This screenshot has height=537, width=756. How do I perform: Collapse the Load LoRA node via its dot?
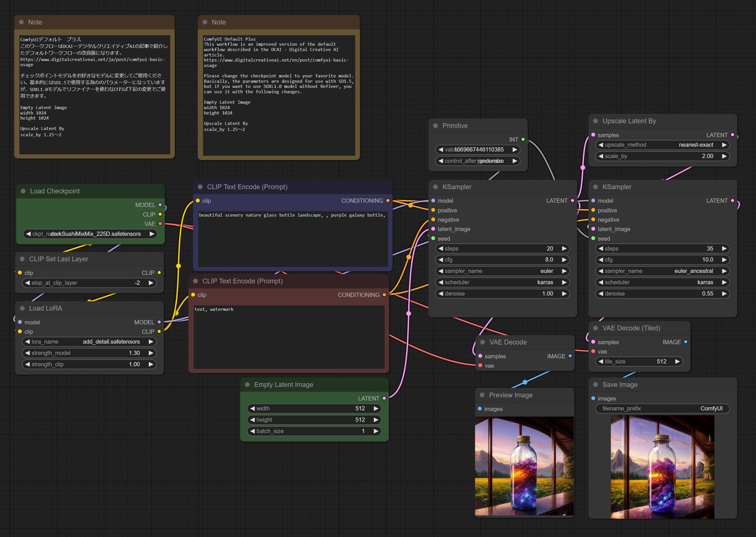22,308
